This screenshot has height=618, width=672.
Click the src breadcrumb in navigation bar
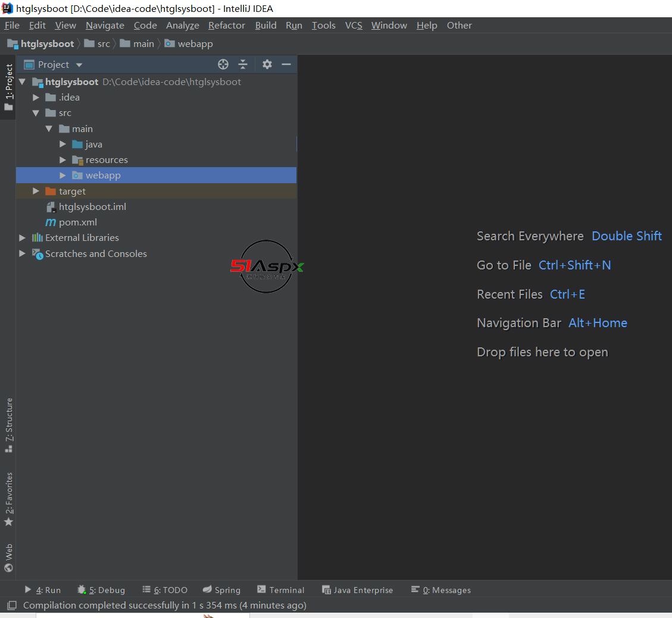(x=97, y=43)
